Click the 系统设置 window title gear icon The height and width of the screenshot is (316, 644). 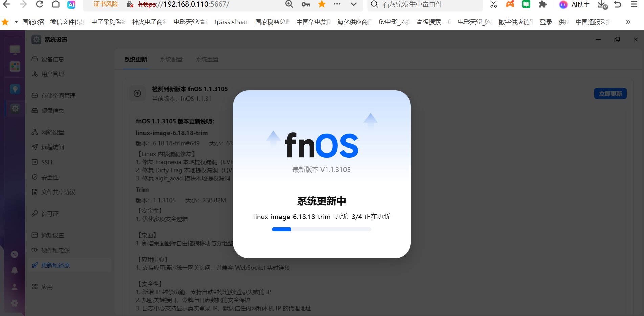coord(36,40)
